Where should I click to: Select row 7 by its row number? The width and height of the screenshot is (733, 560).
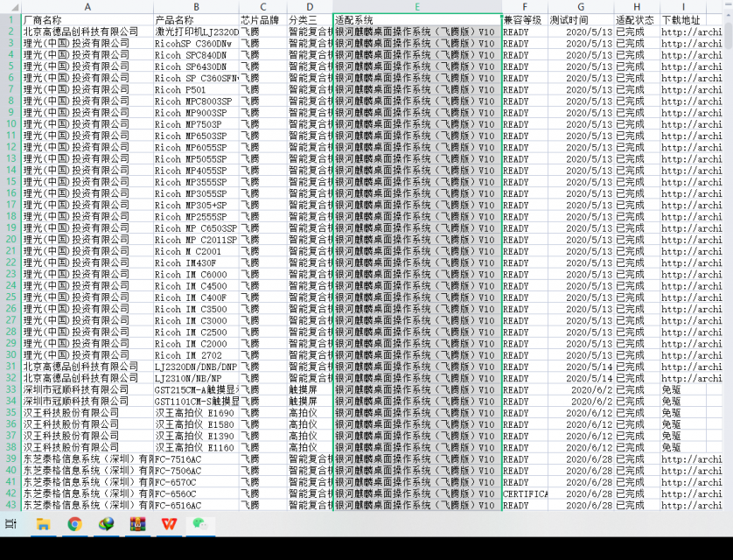pos(10,89)
